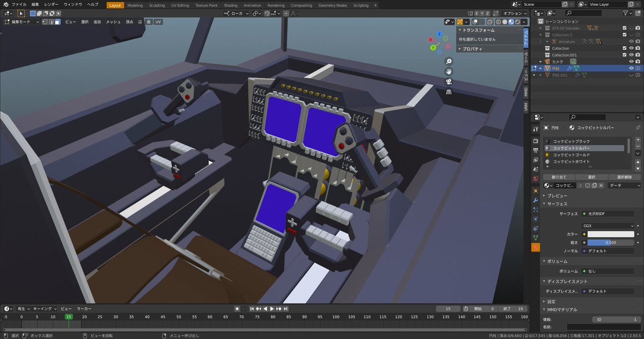Screen dimensions: 644x339
Task: Open the 編集モード mode dropdown
Action: (x=23, y=22)
